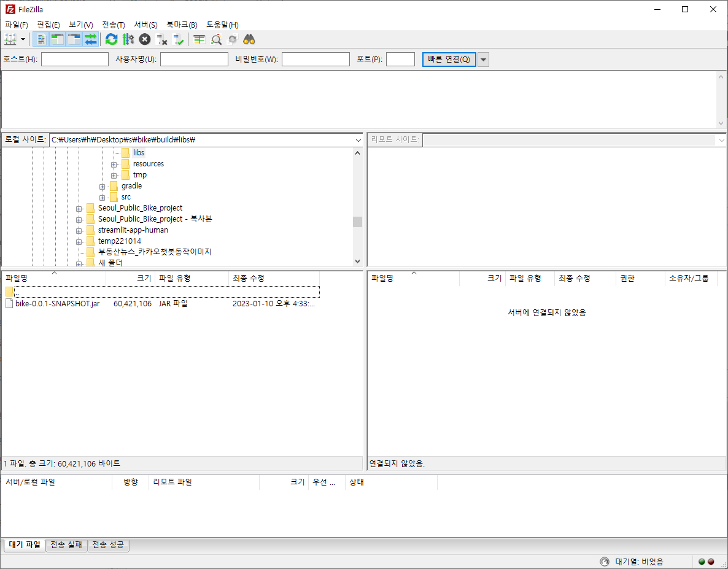728x569 pixels.
Task: Expand Seoul_Public_Bike_project - 복사본 node
Action: click(x=79, y=220)
